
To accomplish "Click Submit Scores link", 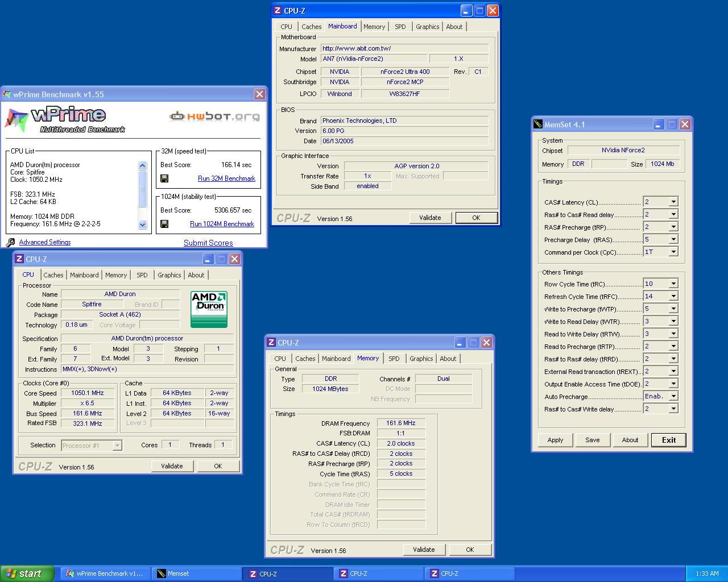I will click(208, 243).
